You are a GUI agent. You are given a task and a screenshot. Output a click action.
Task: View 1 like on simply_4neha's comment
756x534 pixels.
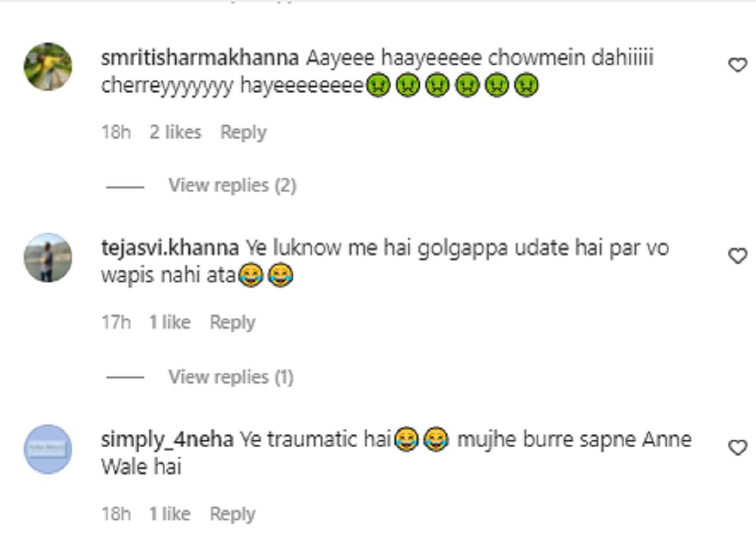[169, 514]
